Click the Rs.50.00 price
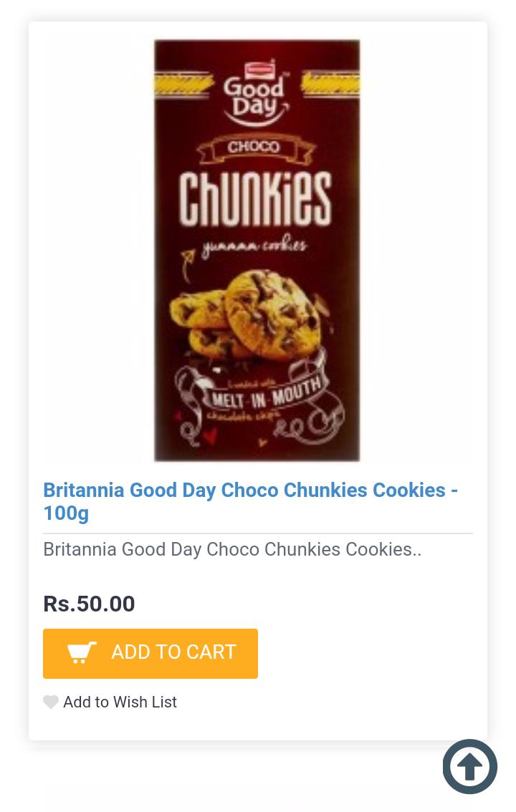 click(x=89, y=604)
